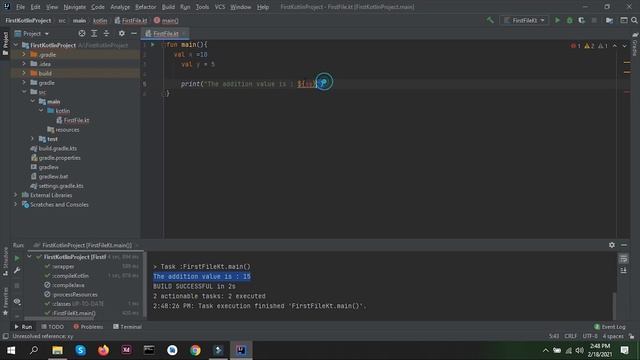Hide the Project panel with minus icon
640x360 pixels.
(x=133, y=33)
